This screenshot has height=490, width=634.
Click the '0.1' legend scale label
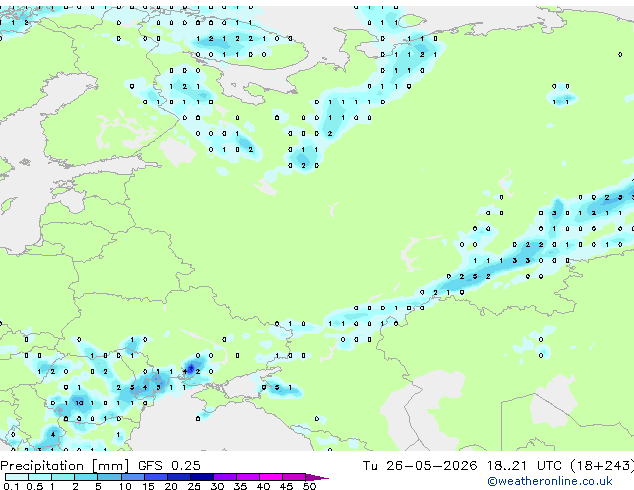pos(11,486)
